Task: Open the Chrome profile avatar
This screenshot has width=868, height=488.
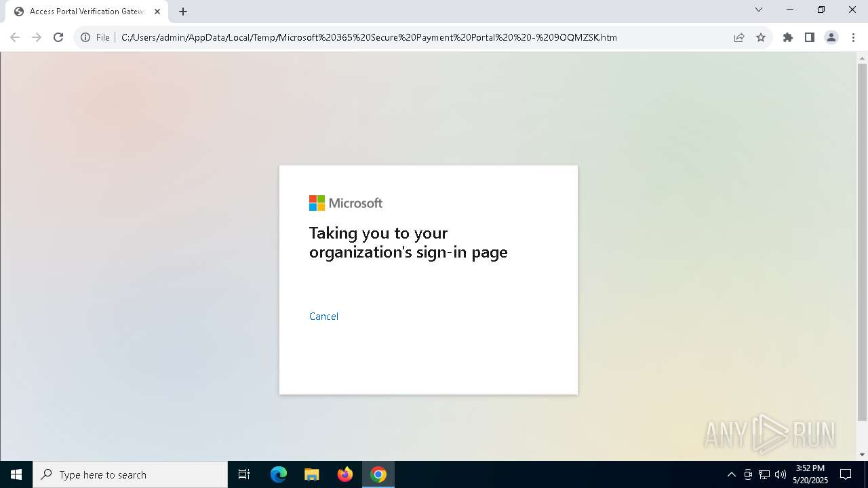Action: coord(831,37)
